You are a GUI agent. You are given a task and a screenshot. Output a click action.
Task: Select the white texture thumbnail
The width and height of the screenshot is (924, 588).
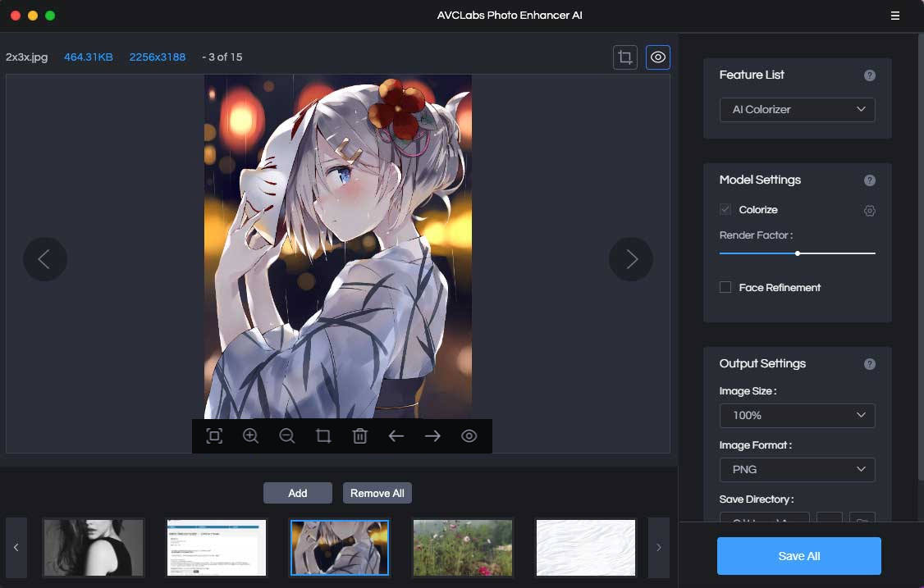[x=586, y=547]
